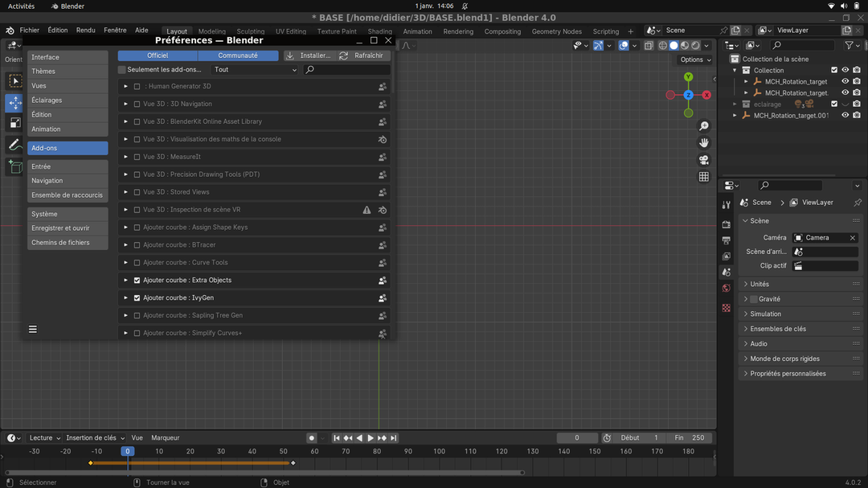Expand the Unités panel in properties

759,284
